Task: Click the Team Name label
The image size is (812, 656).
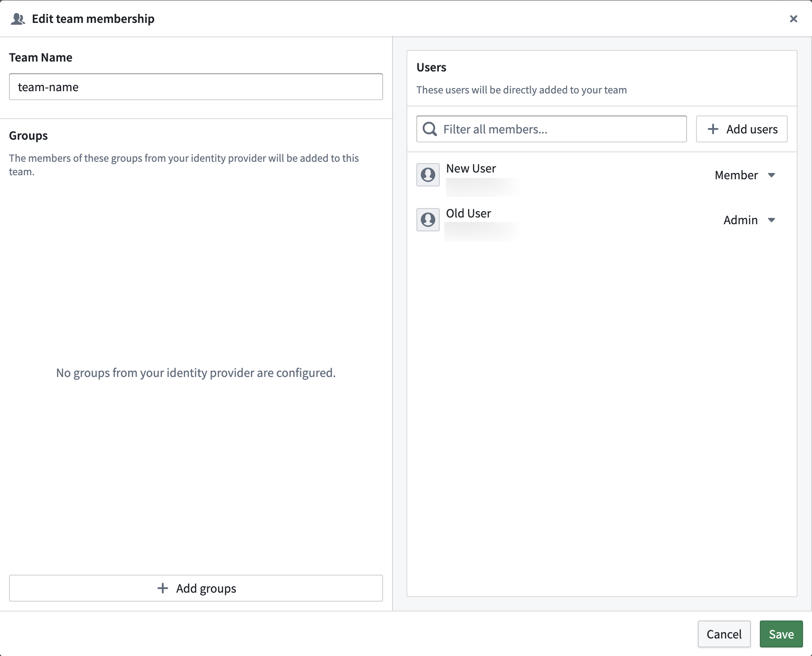Action: (x=40, y=58)
